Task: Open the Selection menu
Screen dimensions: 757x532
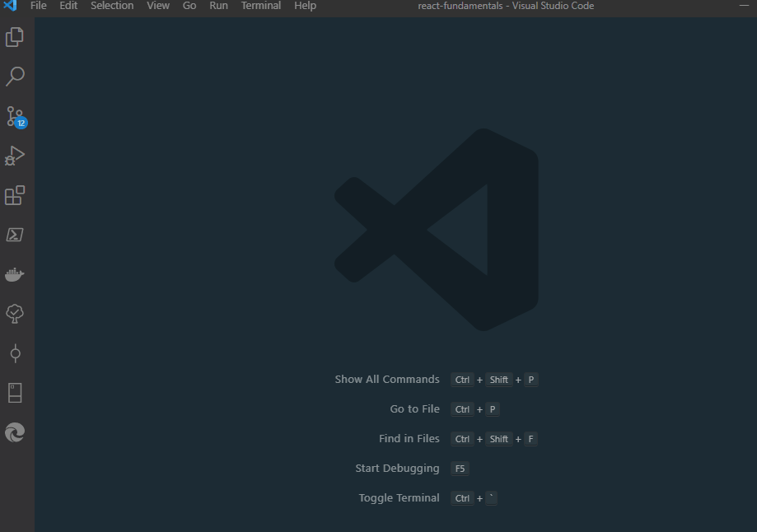Action: (112, 6)
